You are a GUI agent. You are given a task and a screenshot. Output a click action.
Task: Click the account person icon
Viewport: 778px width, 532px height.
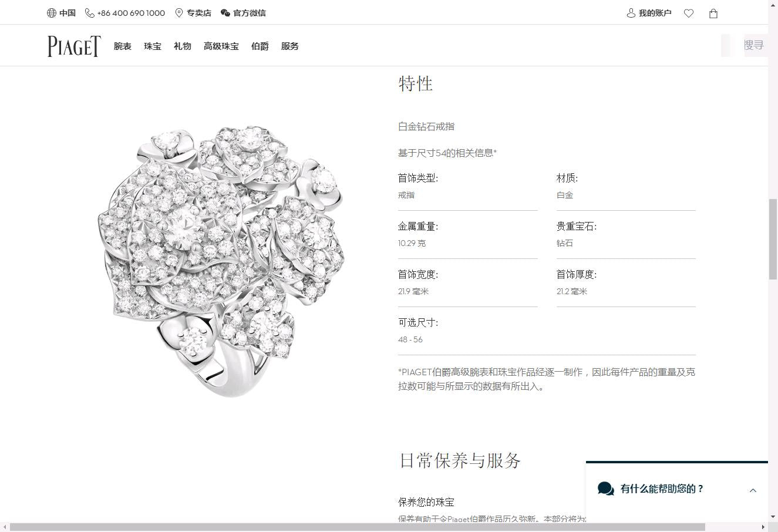[x=631, y=13]
